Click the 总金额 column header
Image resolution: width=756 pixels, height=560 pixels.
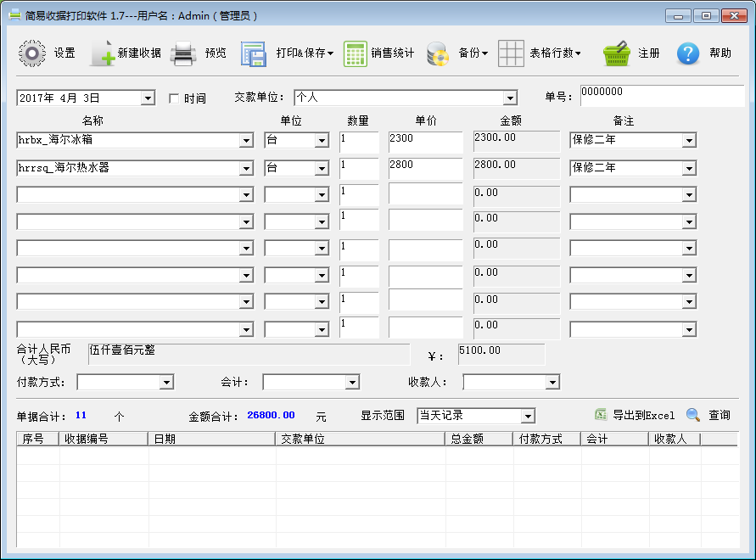click(479, 439)
